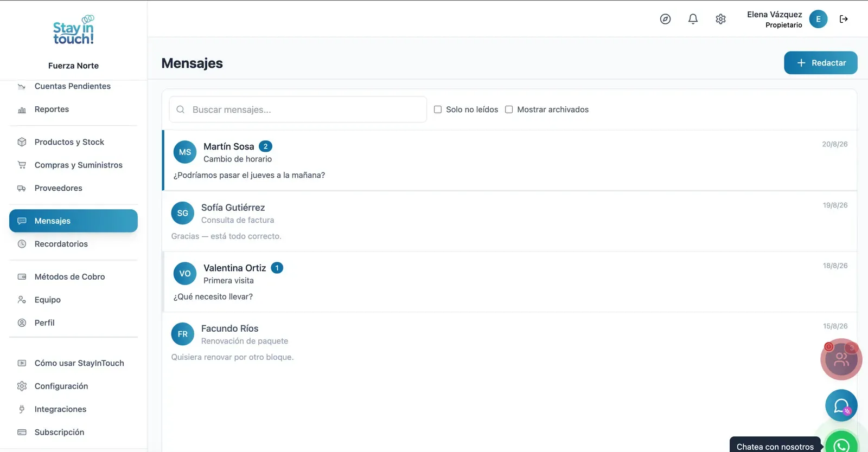Click Valentina Ortiz's VO avatar
The height and width of the screenshot is (452, 868).
coord(185,274)
